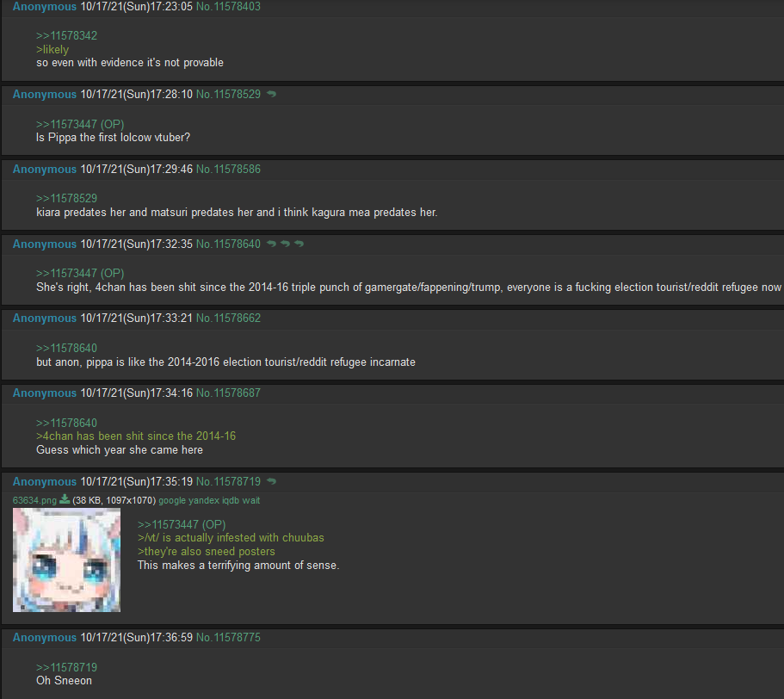Search image with google link
Screen dimensions: 784x699
tap(172, 500)
